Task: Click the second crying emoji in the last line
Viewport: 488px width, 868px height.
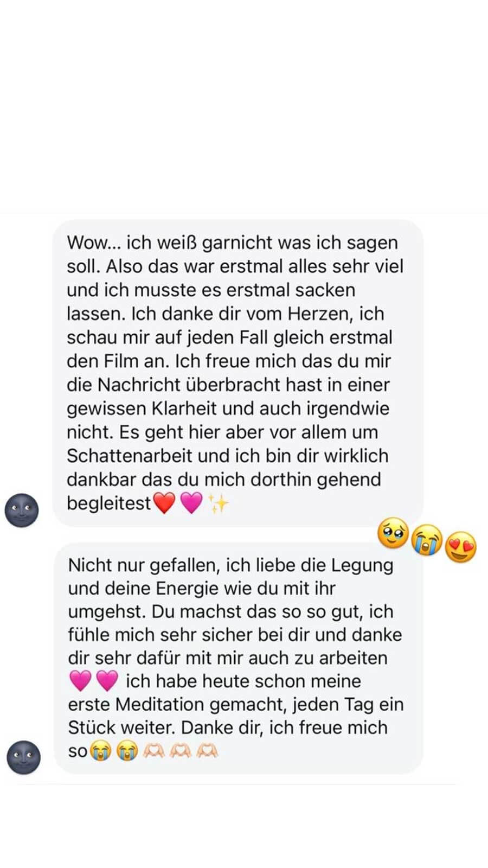Action: coord(127,751)
